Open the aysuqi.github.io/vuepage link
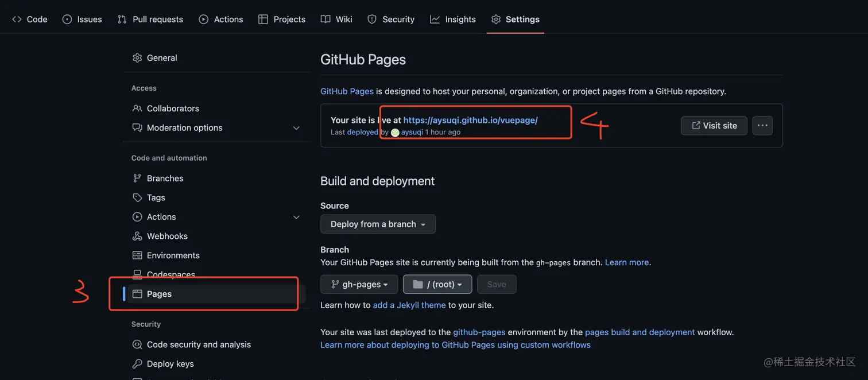 [470, 120]
